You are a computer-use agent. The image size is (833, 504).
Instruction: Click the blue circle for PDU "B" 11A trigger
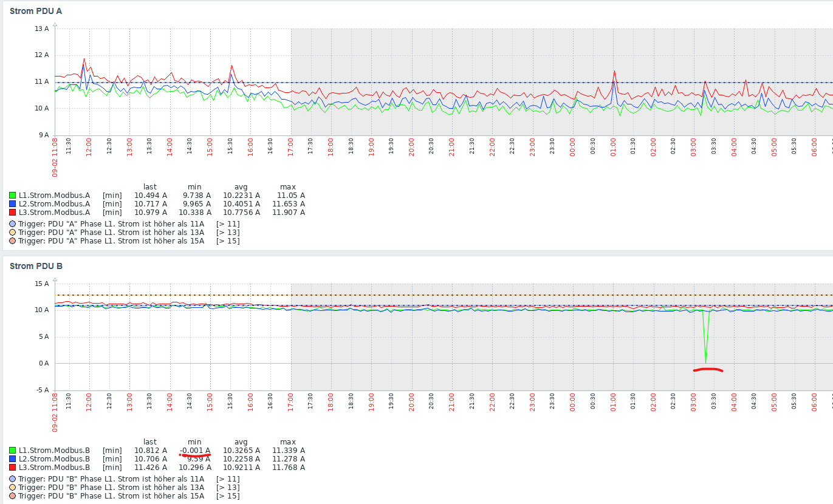[13, 479]
